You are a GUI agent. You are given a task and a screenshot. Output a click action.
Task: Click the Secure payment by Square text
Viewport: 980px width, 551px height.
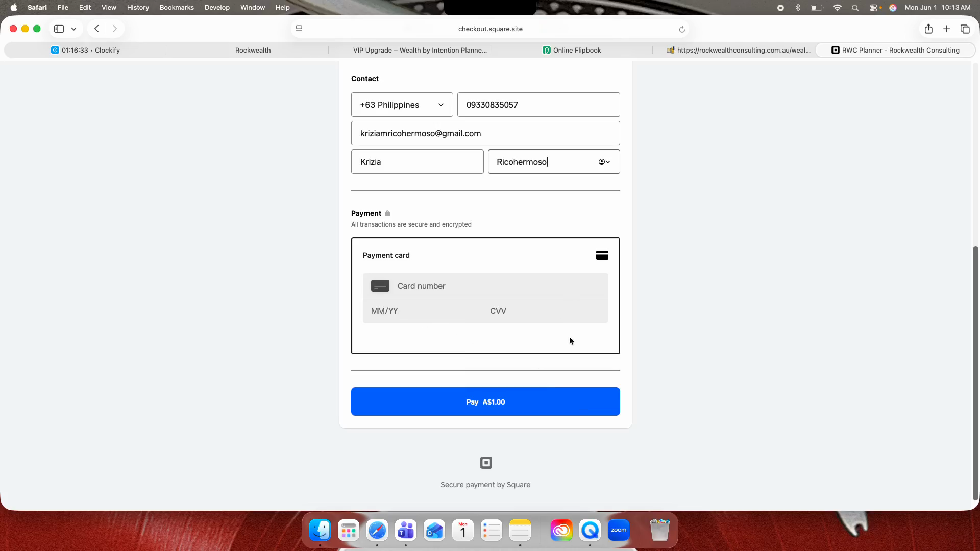point(485,485)
